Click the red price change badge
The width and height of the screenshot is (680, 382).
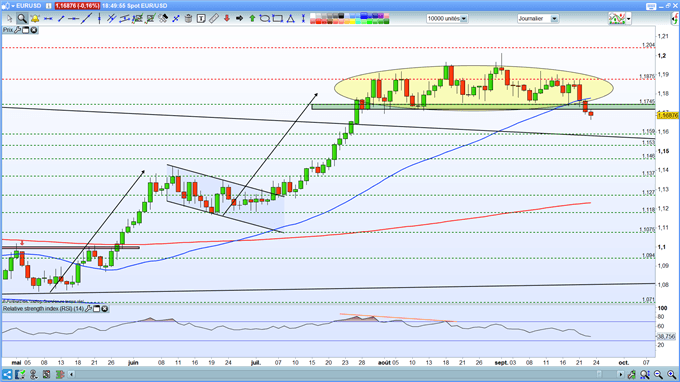pyautogui.click(x=77, y=6)
